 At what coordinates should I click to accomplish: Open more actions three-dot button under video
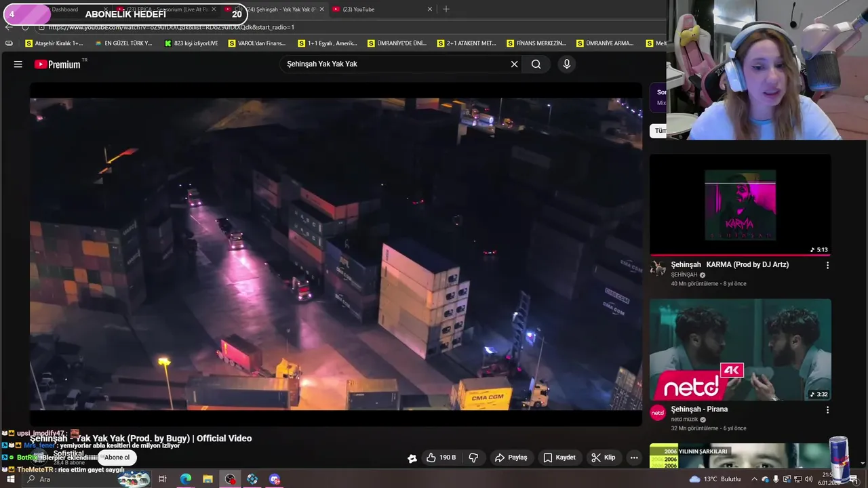pyautogui.click(x=634, y=457)
